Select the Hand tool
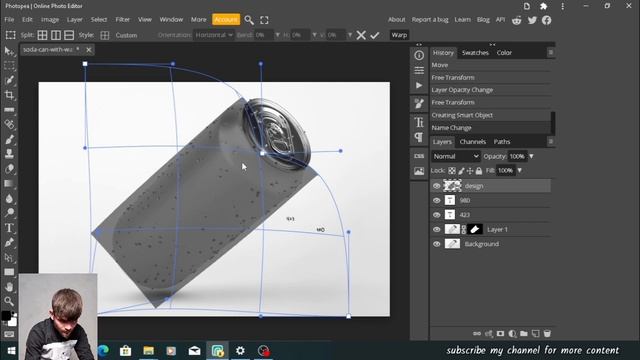Screen dimensions: 640x360 point(9,287)
